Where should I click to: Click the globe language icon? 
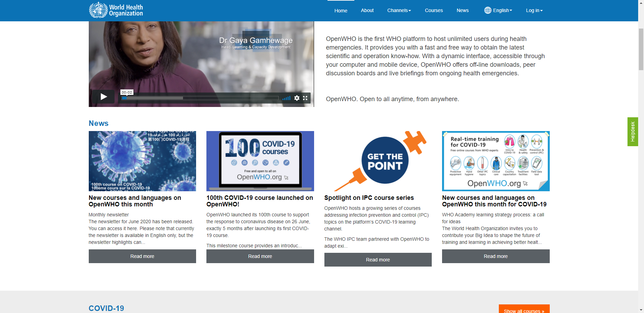pyautogui.click(x=487, y=10)
